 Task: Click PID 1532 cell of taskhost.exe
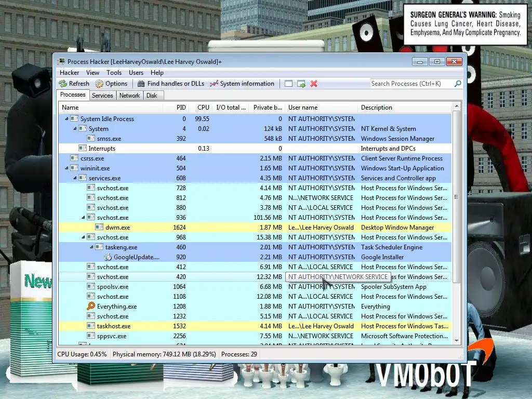coord(179,326)
